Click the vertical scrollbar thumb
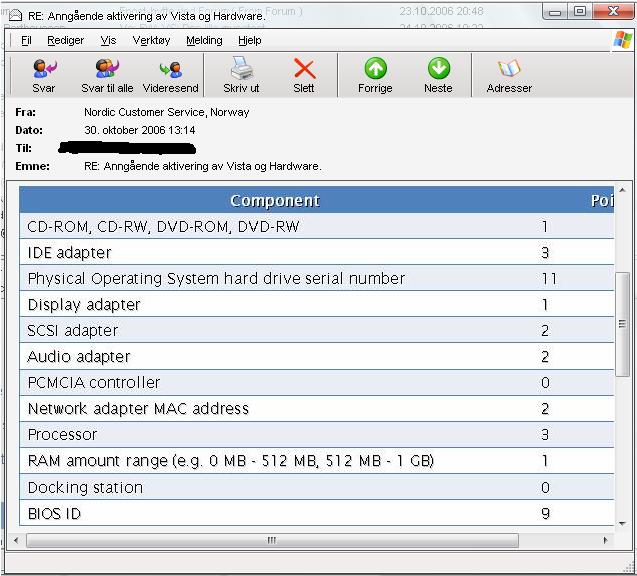This screenshot has height=576, width=637. 622,324
